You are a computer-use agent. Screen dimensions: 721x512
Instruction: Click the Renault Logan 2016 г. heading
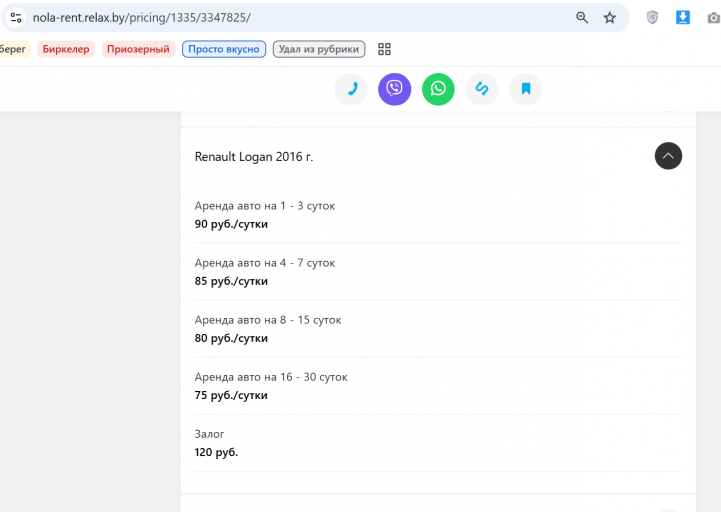pos(254,157)
